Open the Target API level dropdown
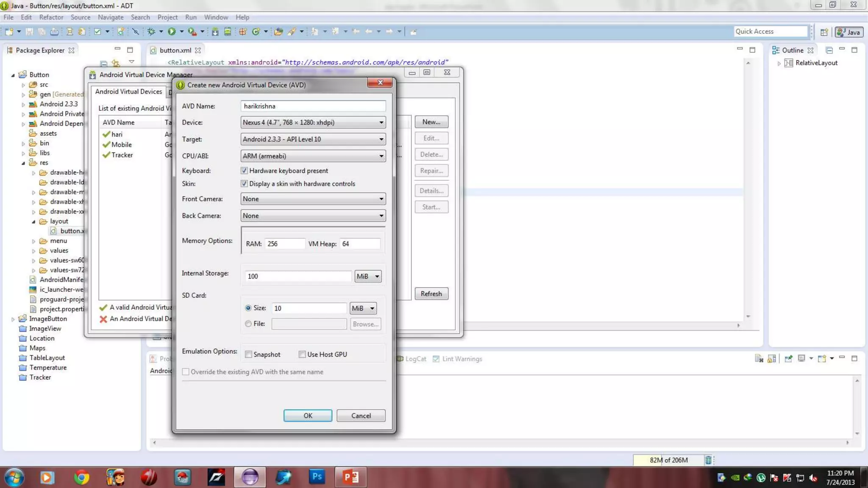868x488 pixels. [313, 139]
